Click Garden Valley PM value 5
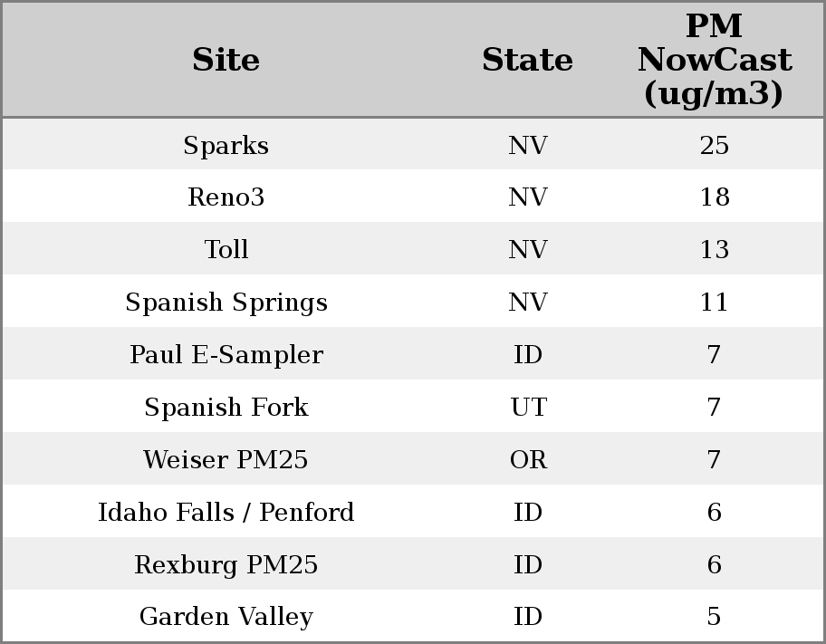The image size is (826, 644). [x=714, y=617]
